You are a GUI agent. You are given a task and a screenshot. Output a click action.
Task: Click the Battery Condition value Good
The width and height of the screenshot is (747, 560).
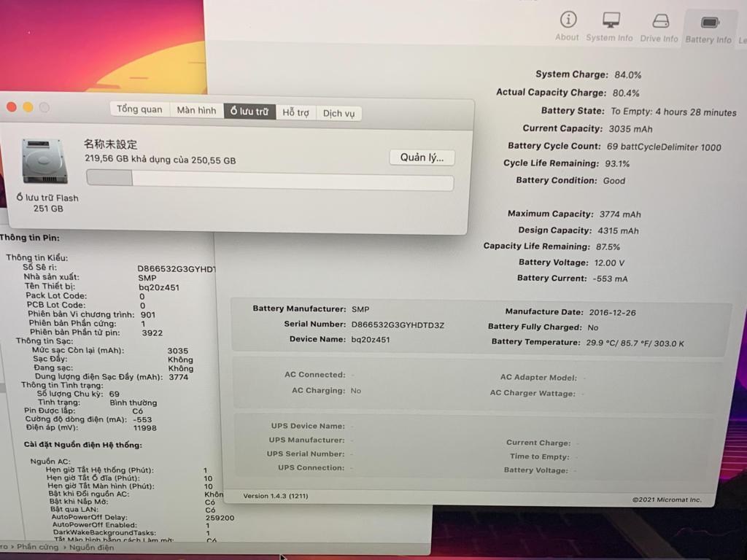pyautogui.click(x=614, y=181)
